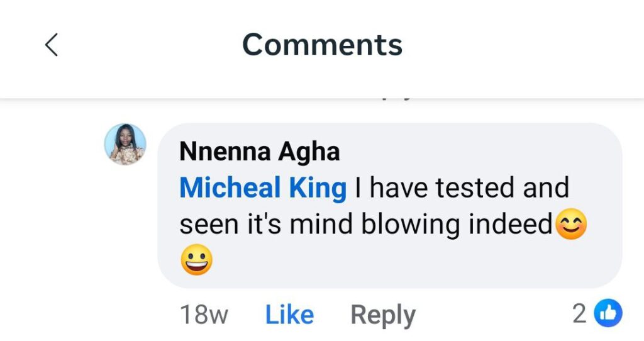Tap the back arrow in header

[x=52, y=45]
